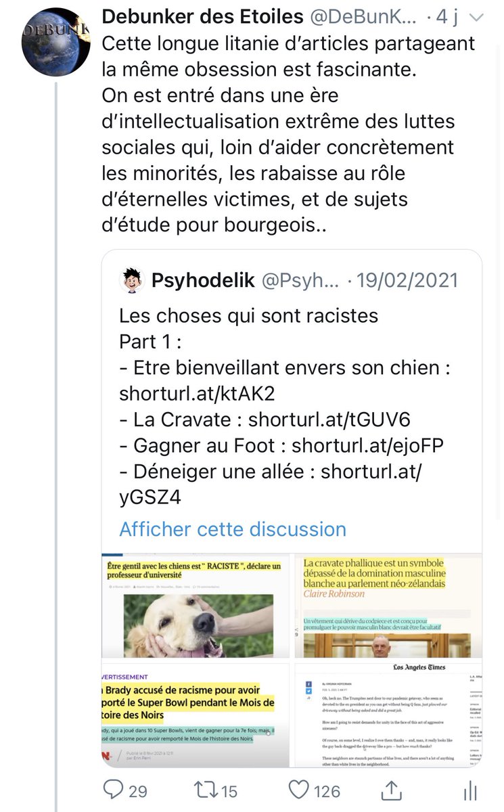Tap the share upload arrow icon
The height and width of the screenshot is (812, 504).
[x=391, y=788]
